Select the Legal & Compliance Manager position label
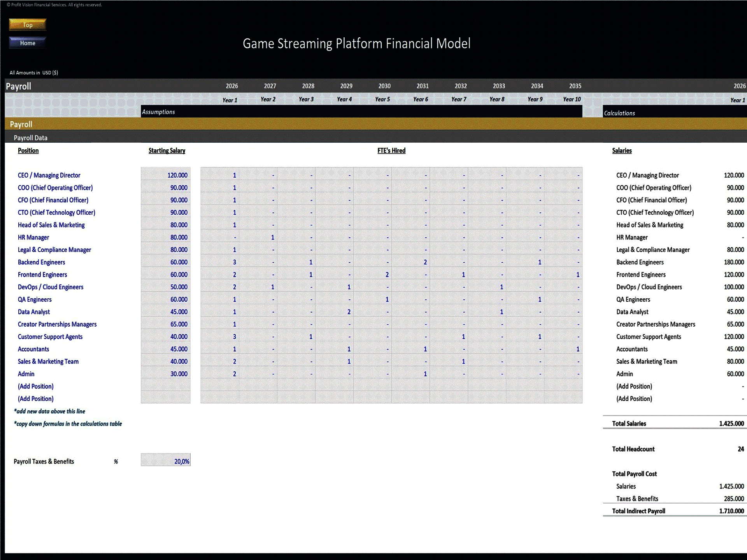 pyautogui.click(x=54, y=250)
